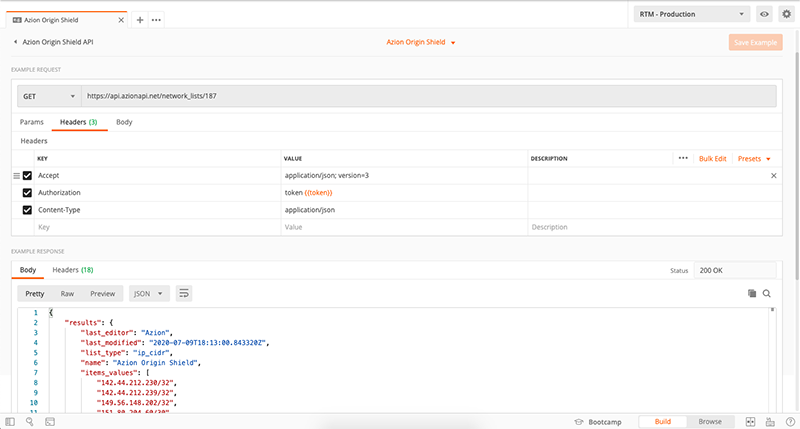Open the RTM - Production environment dropdown
Viewport: 800px width, 429px height.
(692, 14)
